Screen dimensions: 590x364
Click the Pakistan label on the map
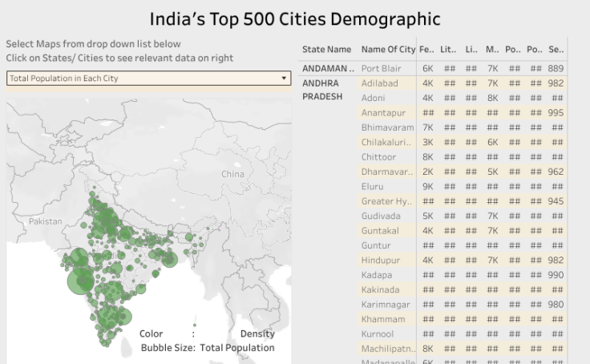click(46, 220)
